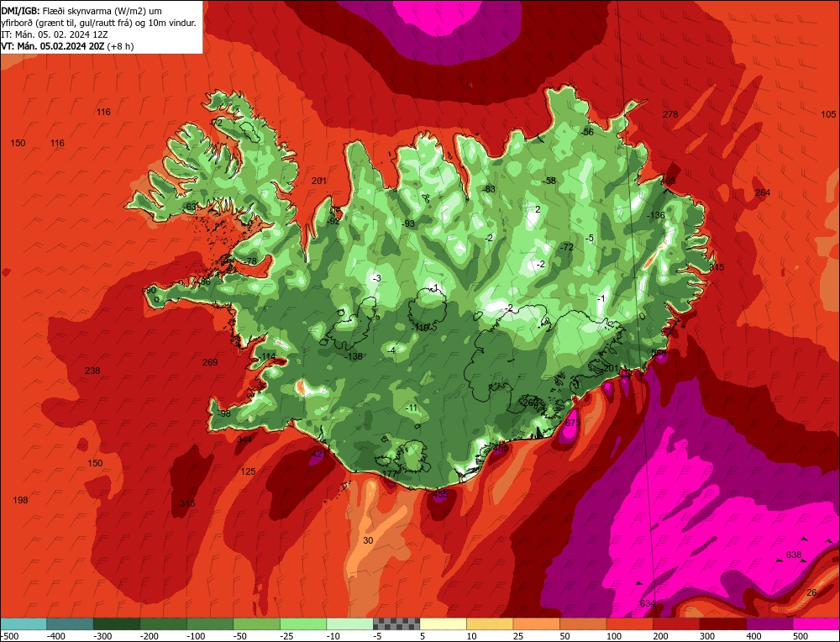This screenshot has width=840, height=642.
Task: Select the red-orange swatch from 100 to 200
Action: pos(630,624)
